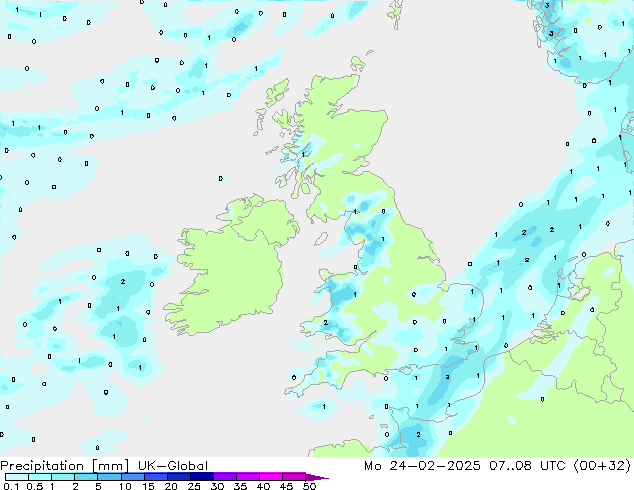This screenshot has width=634, height=490.
Task: Click the "0.1" legend scale label
Action: click(x=11, y=486)
